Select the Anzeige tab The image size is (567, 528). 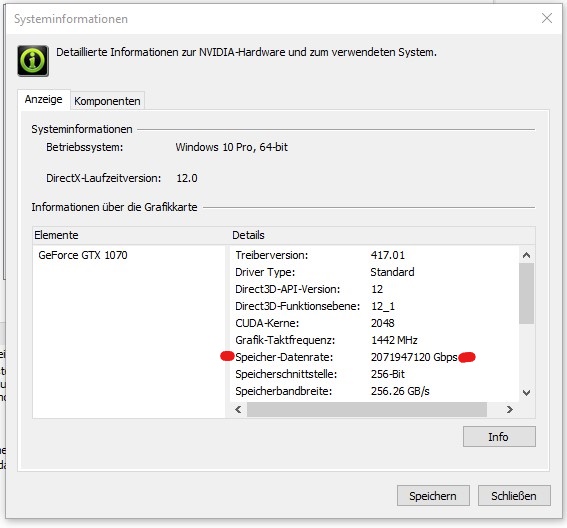tap(43, 99)
